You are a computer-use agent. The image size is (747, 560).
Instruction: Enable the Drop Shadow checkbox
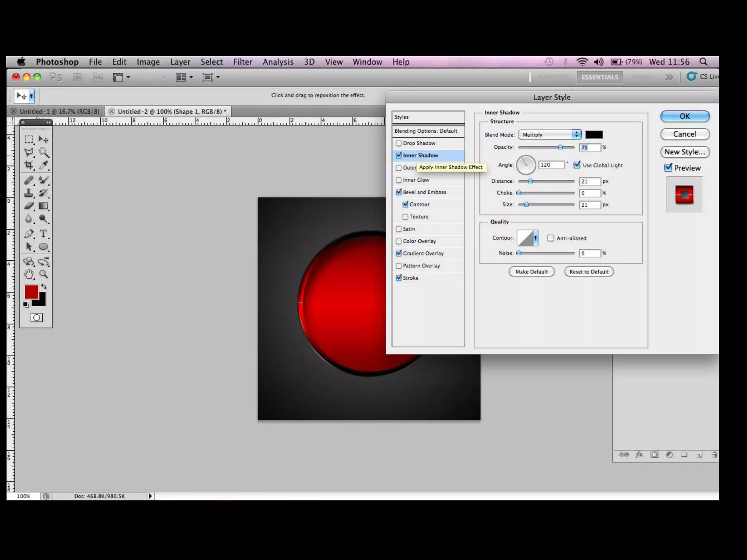click(x=399, y=143)
